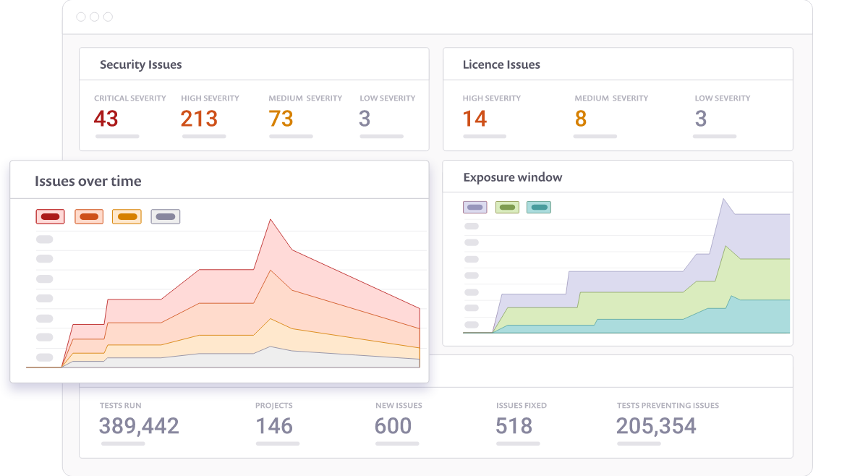Toggle the yellow medium-severity legend swatch

pos(127,216)
